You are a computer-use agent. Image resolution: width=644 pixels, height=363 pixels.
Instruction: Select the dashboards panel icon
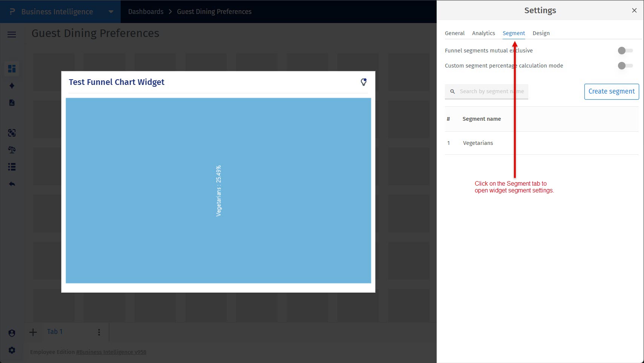pos(12,69)
